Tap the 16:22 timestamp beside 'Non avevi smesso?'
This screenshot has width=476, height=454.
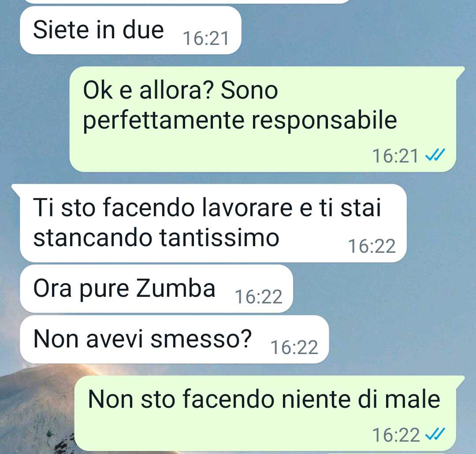click(294, 347)
